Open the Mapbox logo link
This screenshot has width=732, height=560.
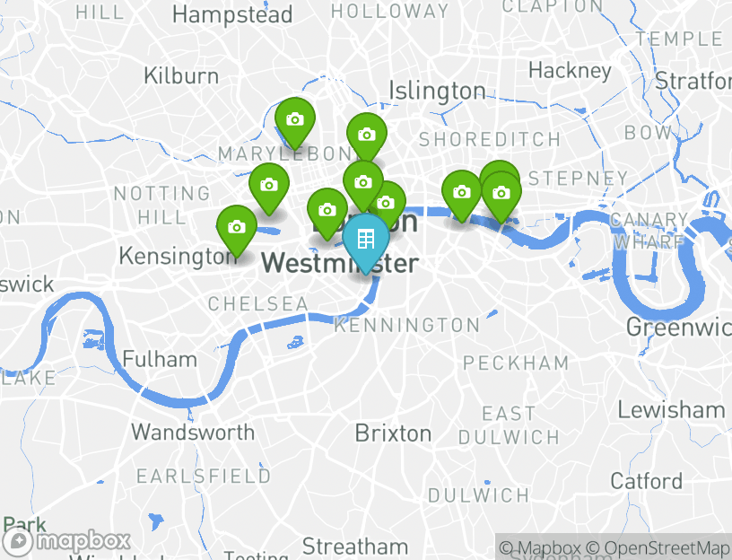[65, 542]
